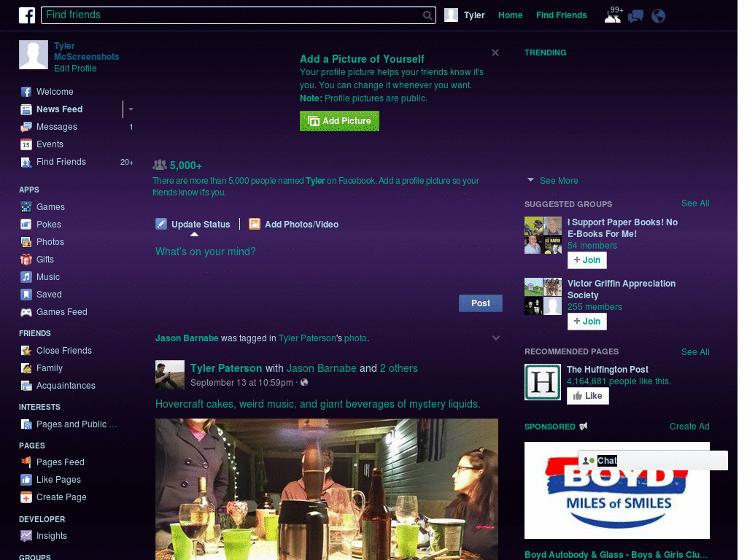Open the Boyd Miles of Smiles ad image

(x=617, y=491)
